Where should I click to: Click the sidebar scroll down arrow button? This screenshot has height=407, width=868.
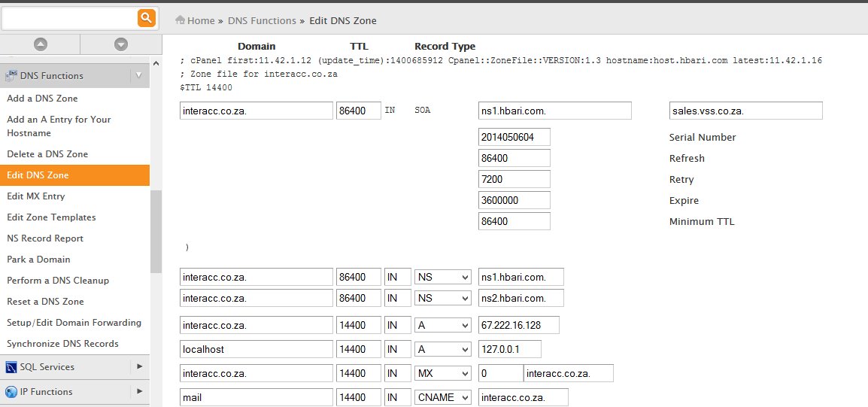[121, 44]
